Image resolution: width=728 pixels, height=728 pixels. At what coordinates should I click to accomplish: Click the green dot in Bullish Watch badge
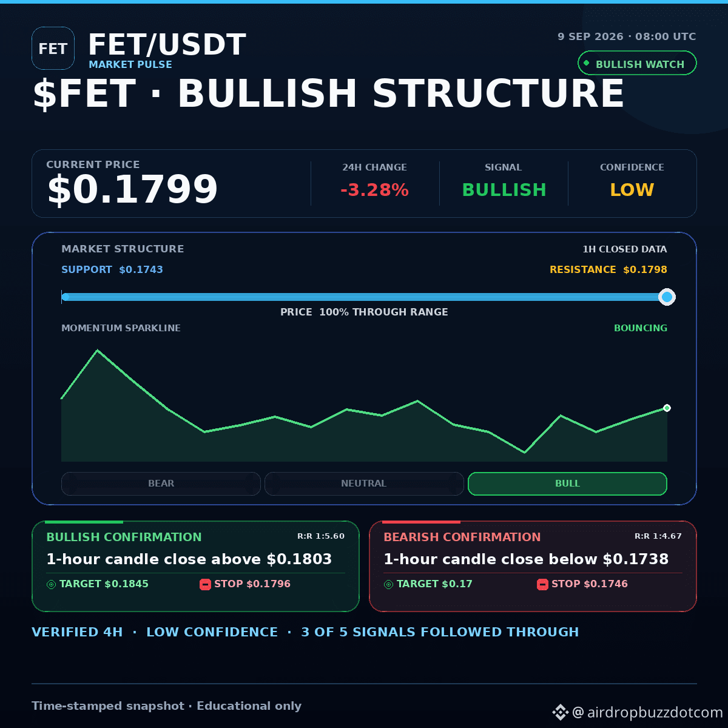coord(587,63)
